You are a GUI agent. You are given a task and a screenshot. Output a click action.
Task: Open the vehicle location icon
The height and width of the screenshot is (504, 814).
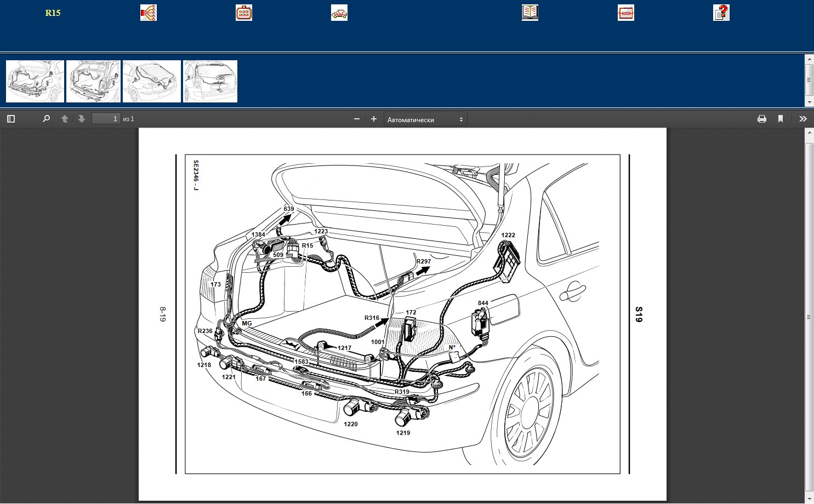click(339, 13)
